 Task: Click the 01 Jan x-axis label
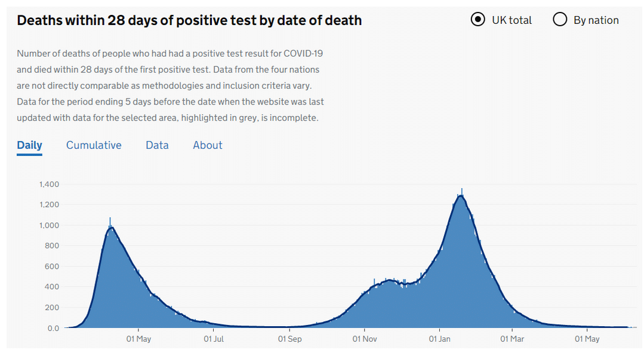[439, 339]
